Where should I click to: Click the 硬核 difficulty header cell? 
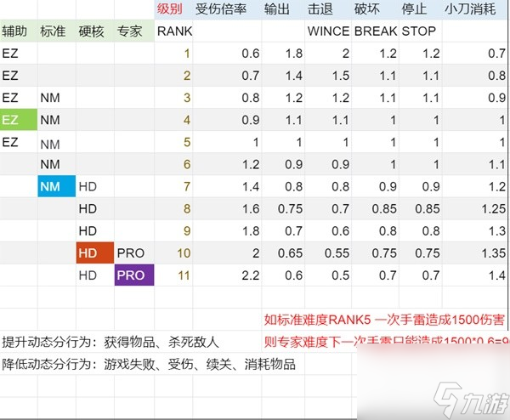[x=95, y=31]
